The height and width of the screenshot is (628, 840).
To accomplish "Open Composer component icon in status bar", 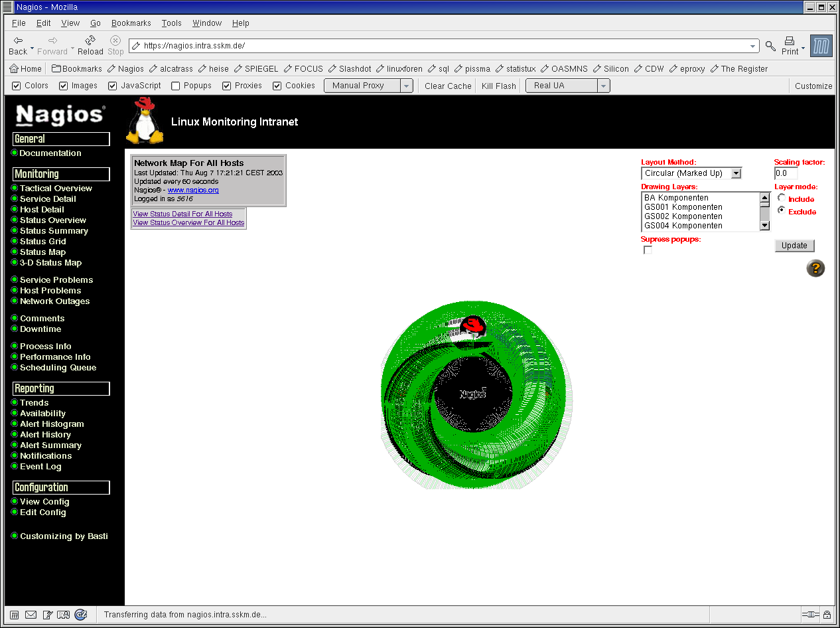I will [x=47, y=615].
